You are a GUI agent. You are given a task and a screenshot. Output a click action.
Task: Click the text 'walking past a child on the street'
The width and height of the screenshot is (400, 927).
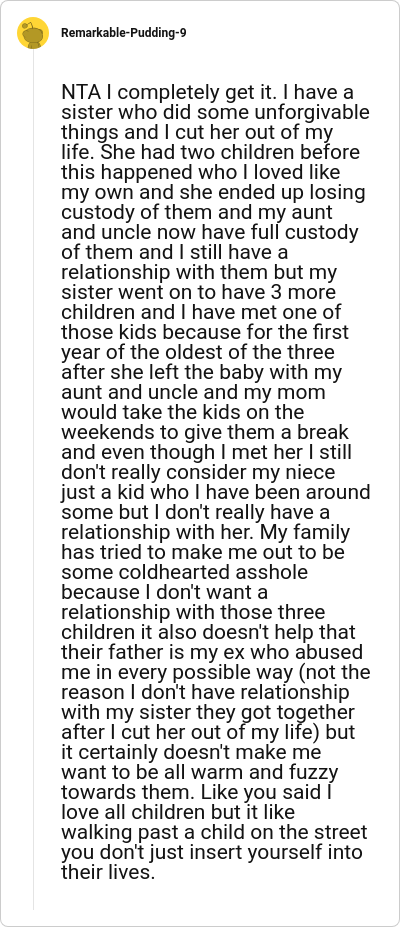[x=214, y=832]
